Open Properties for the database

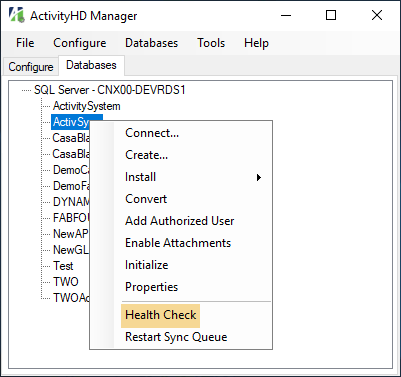click(x=151, y=287)
